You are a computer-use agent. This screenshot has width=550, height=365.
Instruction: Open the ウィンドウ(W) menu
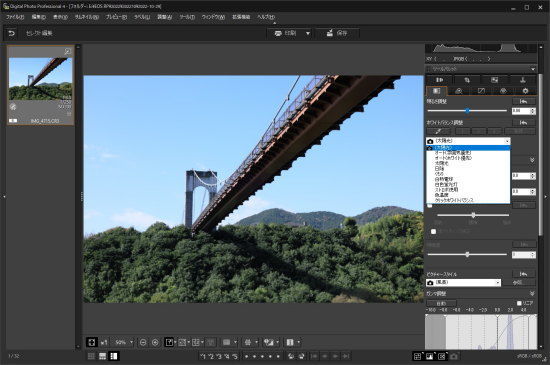click(213, 17)
